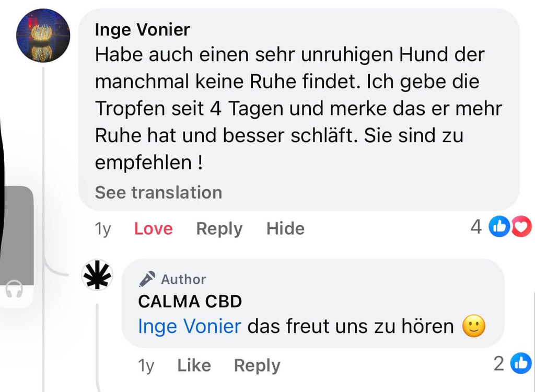Screen dimensions: 535x392
Task: Click the headphones icon at left edge
Action: click(14, 290)
